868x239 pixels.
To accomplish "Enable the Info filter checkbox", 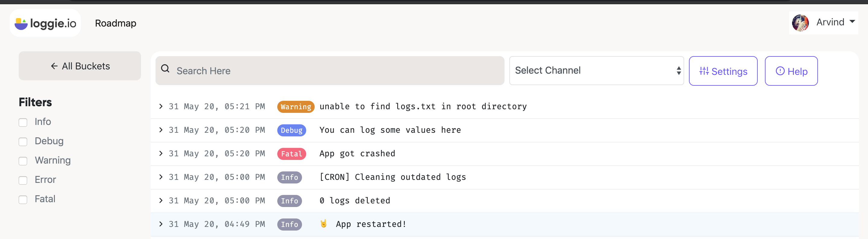I will (x=23, y=123).
